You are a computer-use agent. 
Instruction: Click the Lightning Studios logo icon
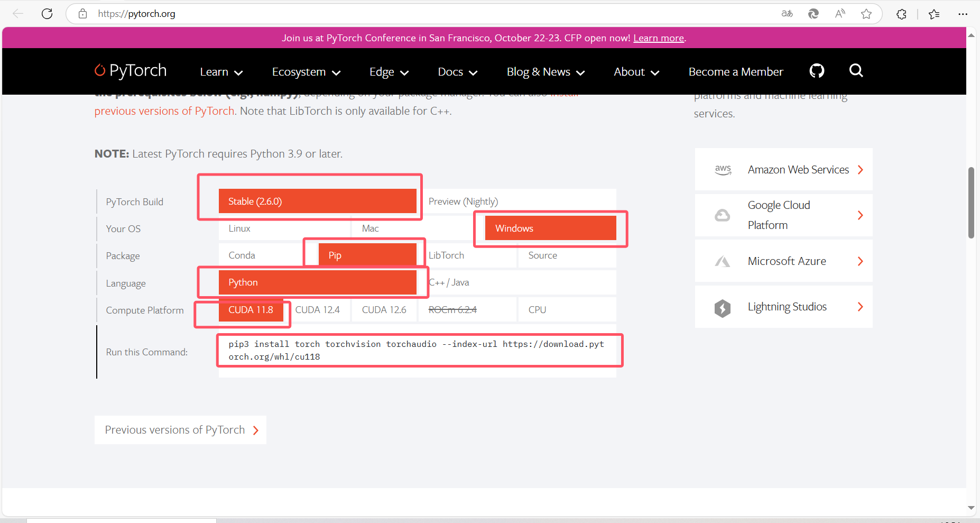tap(723, 308)
